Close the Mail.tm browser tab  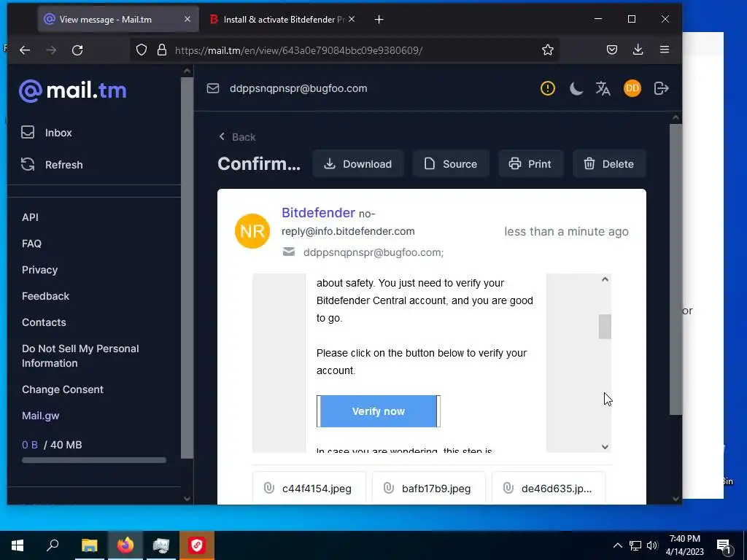187,19
